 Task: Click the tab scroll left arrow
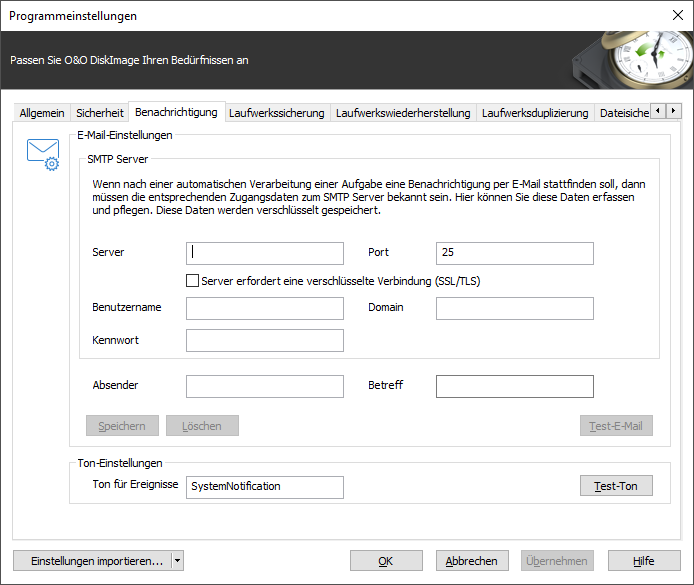pos(658,110)
